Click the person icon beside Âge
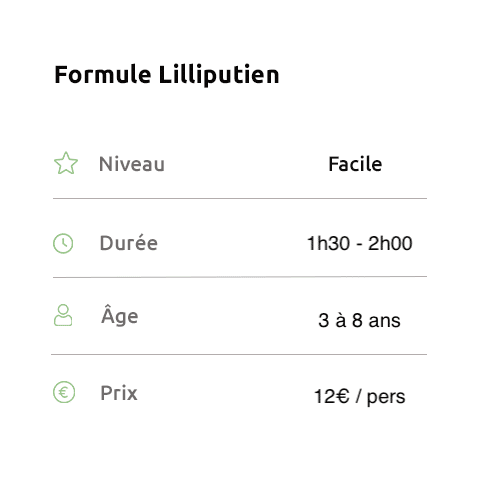500x500 pixels. click(63, 315)
